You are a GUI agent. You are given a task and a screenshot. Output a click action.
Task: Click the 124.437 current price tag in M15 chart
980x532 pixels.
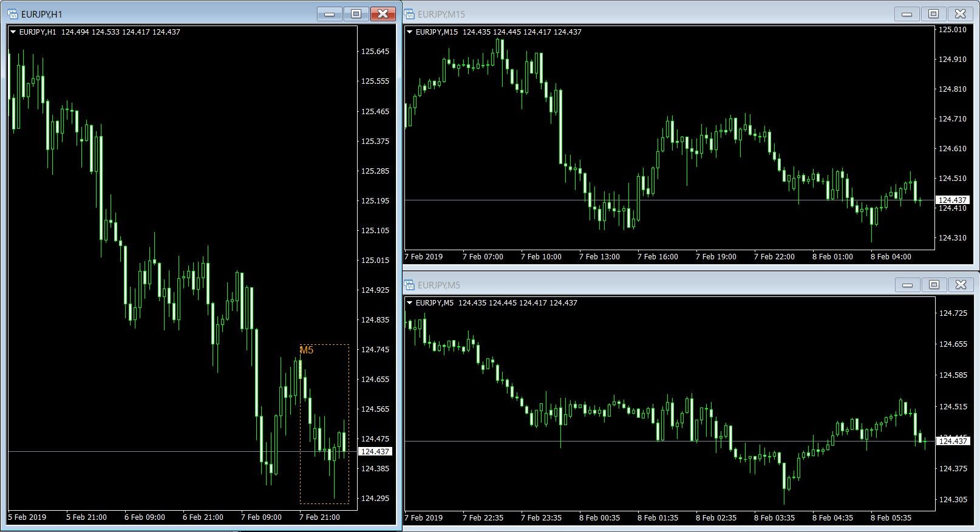tap(953, 200)
